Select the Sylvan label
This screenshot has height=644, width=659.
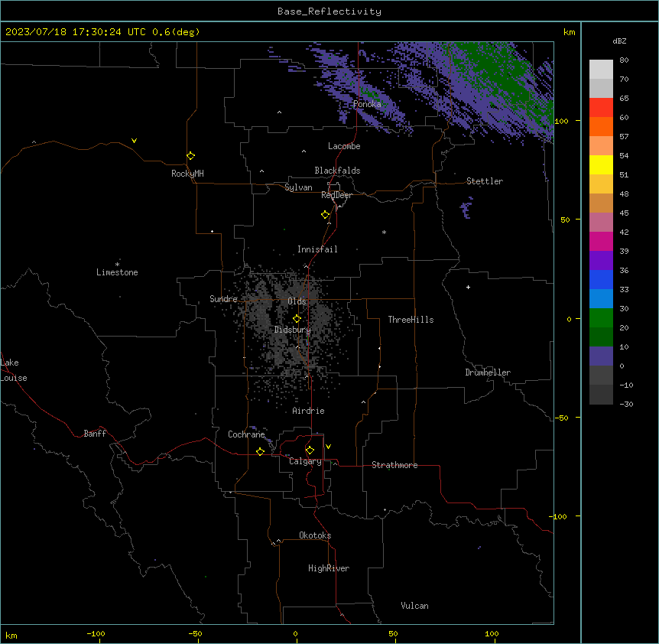point(298,187)
